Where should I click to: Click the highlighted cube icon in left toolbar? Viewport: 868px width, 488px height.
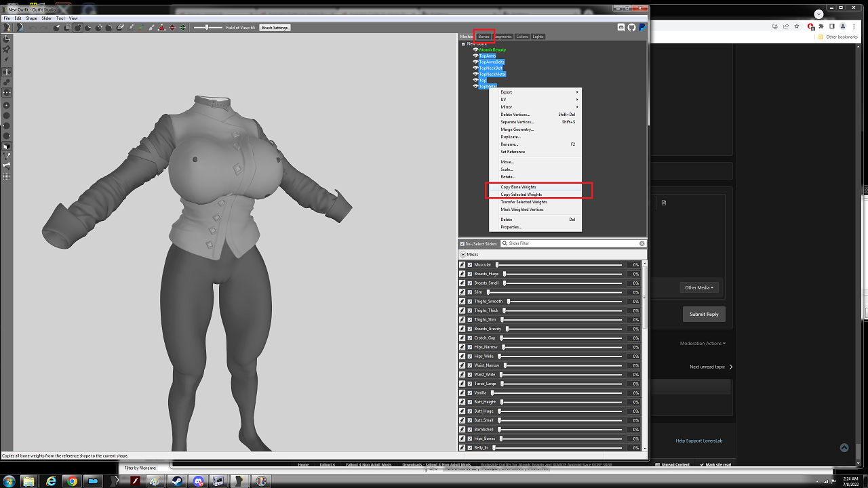[7, 146]
